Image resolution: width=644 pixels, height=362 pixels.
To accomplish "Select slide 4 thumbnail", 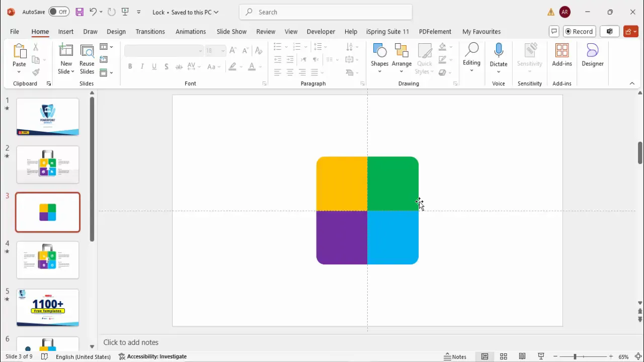I will [48, 260].
